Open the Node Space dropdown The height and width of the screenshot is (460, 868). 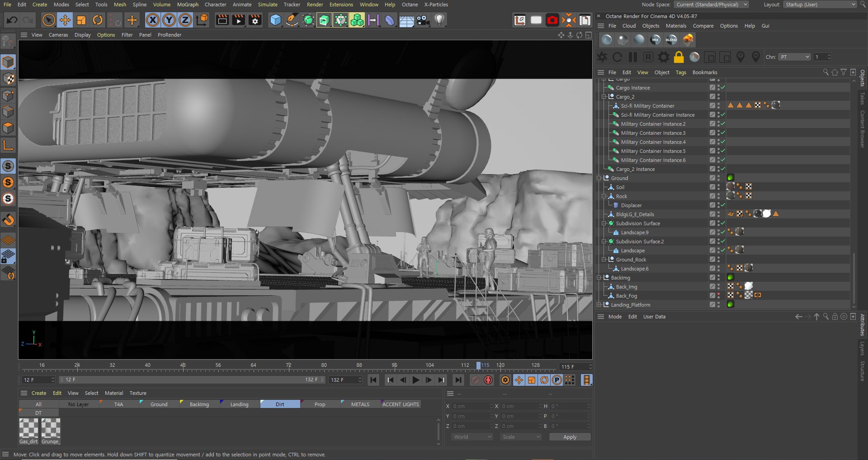(711, 5)
